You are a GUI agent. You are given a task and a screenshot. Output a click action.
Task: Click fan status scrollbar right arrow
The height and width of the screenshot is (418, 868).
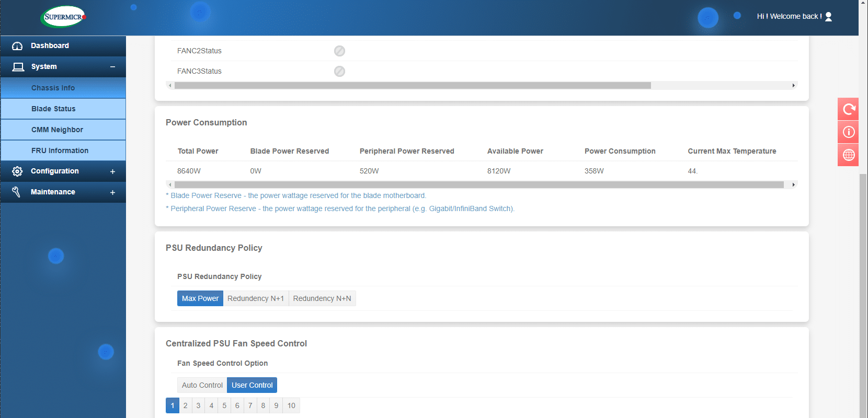coord(793,85)
